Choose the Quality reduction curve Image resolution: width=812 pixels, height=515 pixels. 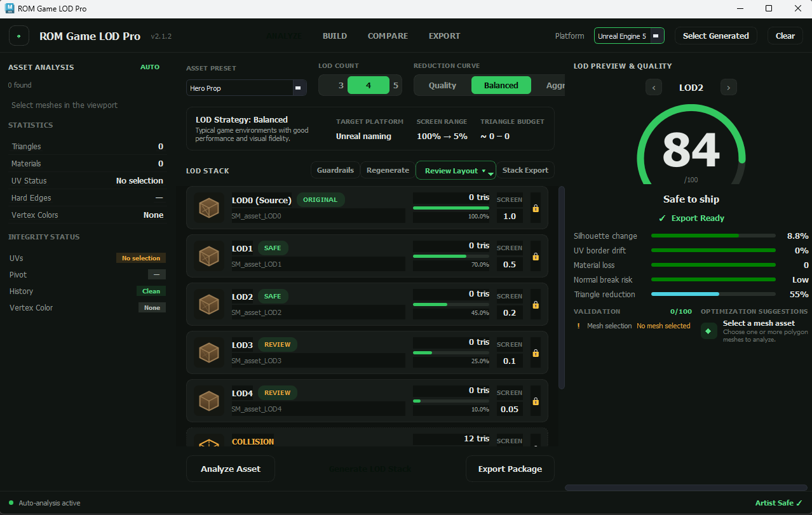[x=443, y=85]
